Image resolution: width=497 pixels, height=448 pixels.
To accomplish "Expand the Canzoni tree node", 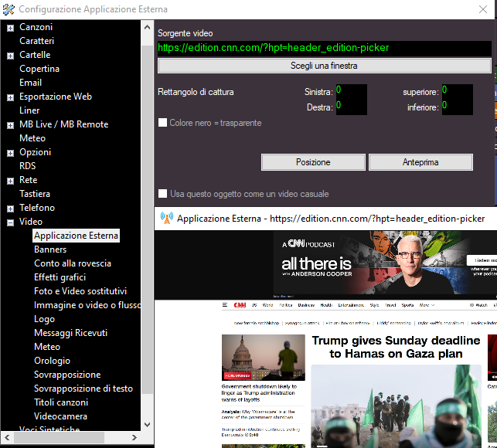I will click(x=10, y=28).
